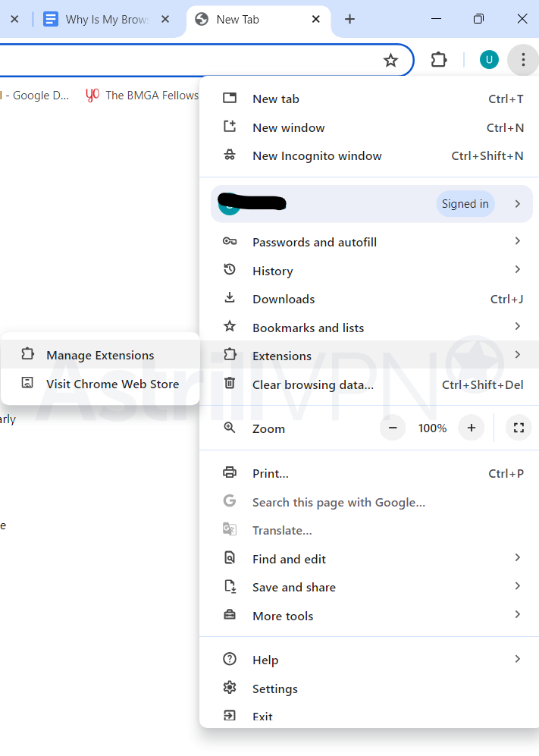The image size is (539, 756).
Task: Click the Signed in account button
Action: 465,203
